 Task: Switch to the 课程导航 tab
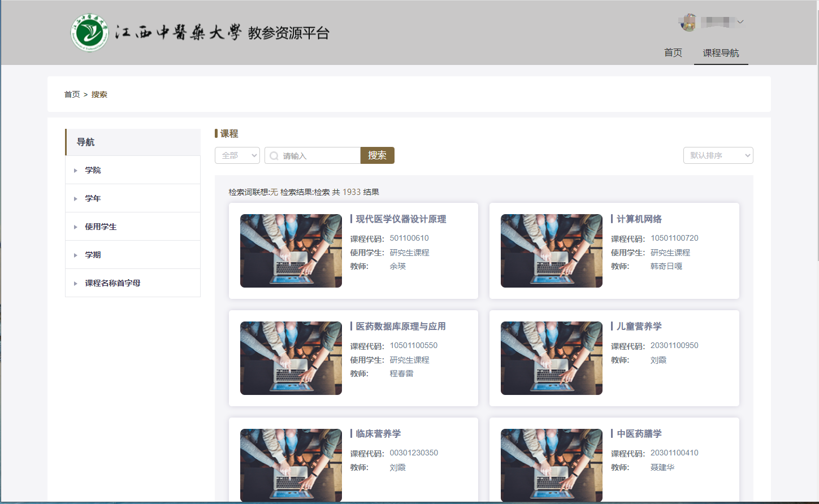coord(721,53)
